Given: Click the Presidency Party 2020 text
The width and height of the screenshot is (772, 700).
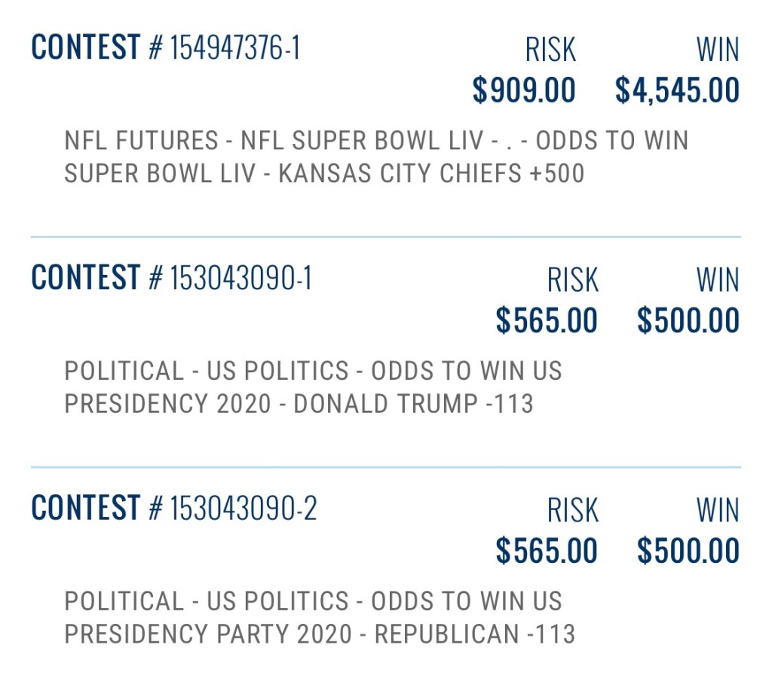Looking at the screenshot, I should coord(208,634).
